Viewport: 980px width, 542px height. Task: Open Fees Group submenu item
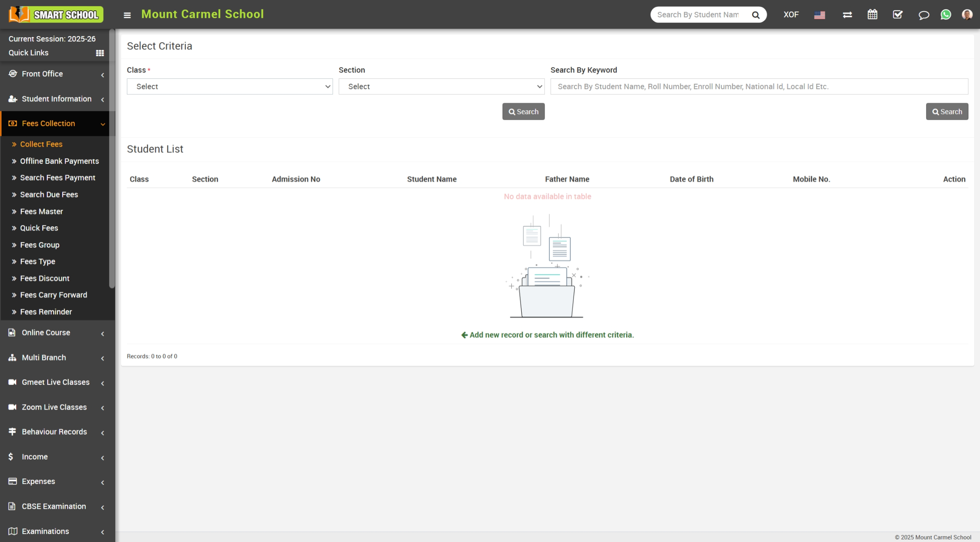(39, 245)
